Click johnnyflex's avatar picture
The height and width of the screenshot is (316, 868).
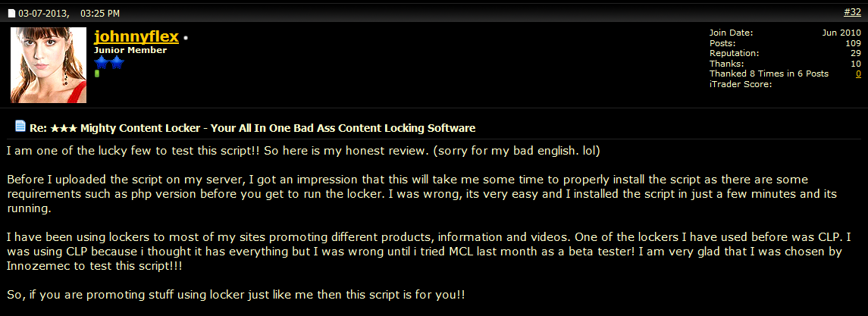[49, 65]
